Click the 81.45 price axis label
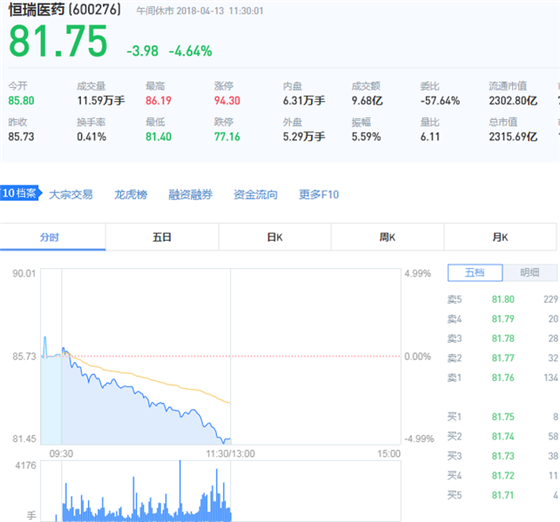 coord(24,438)
